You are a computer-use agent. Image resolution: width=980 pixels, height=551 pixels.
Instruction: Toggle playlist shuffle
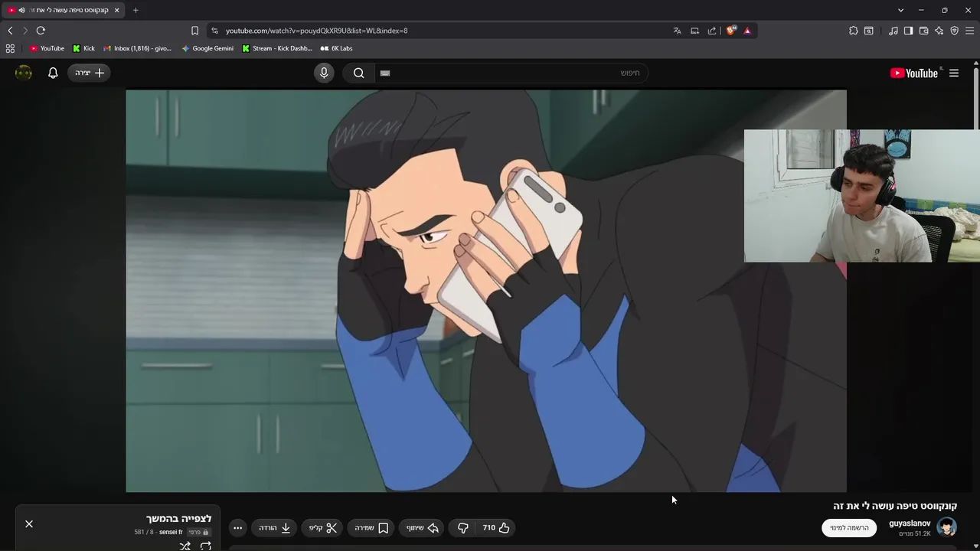coord(185,546)
